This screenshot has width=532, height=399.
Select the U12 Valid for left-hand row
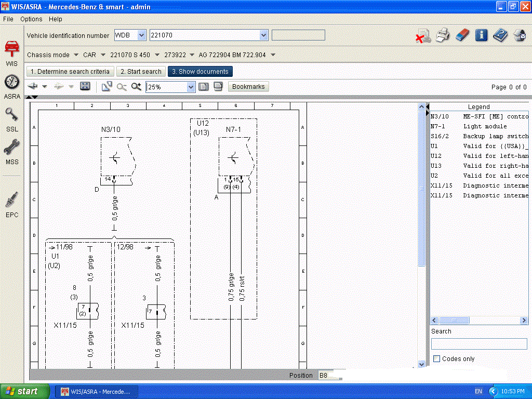pyautogui.click(x=479, y=156)
